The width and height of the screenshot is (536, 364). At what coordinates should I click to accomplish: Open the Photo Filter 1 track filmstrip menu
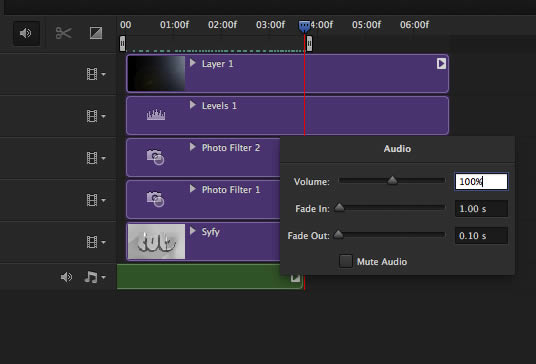coord(96,200)
